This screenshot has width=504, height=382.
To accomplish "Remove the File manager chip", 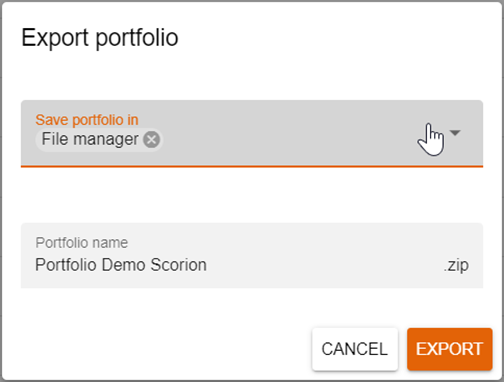I will pyautogui.click(x=152, y=140).
